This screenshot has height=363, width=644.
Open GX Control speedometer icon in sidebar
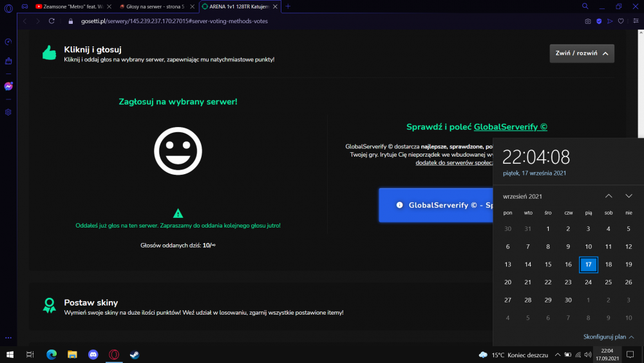pos(8,43)
